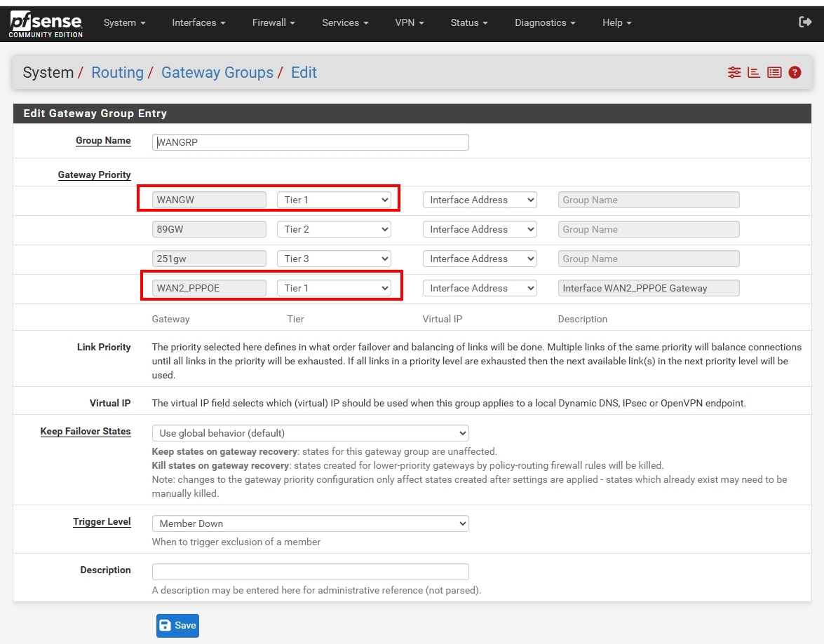Open the related status chart icon

pos(754,72)
